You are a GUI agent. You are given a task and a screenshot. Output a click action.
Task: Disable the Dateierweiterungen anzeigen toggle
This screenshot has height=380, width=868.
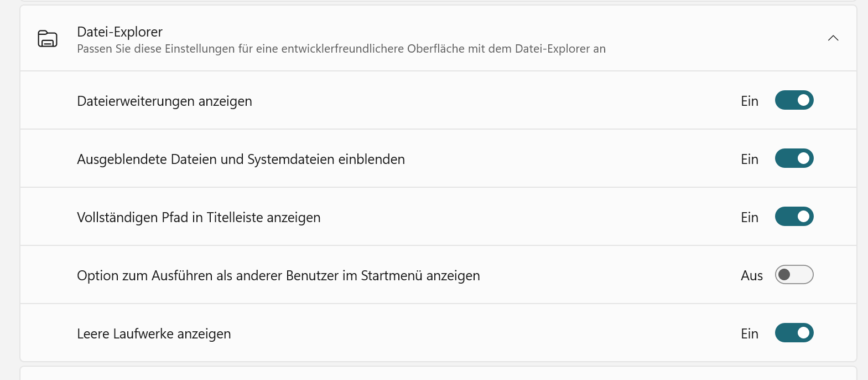(794, 100)
